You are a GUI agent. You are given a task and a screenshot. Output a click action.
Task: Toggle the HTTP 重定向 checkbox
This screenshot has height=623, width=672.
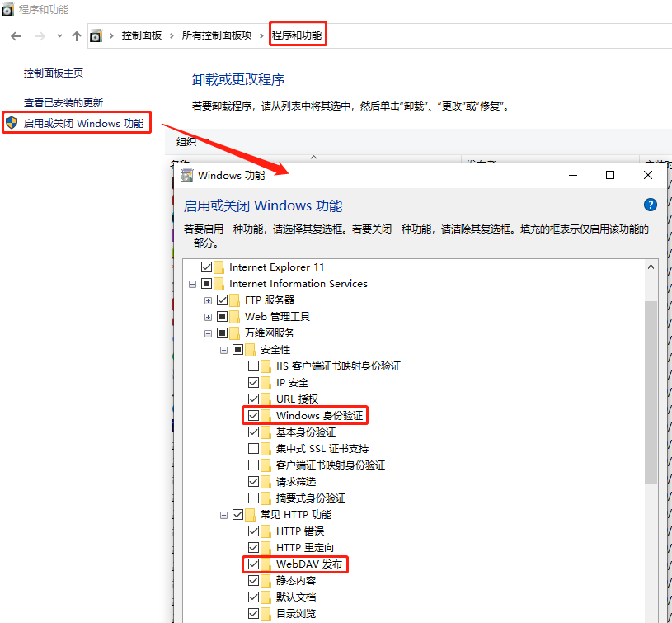point(253,548)
